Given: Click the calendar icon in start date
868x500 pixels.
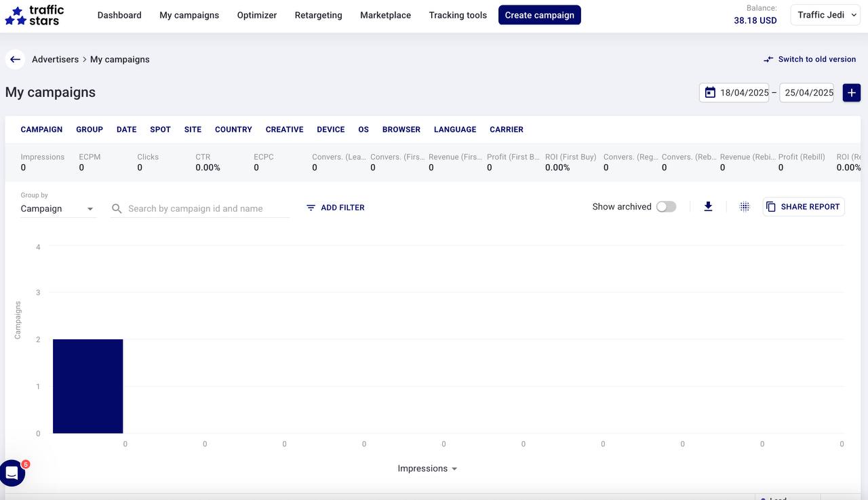Looking at the screenshot, I should 710,92.
